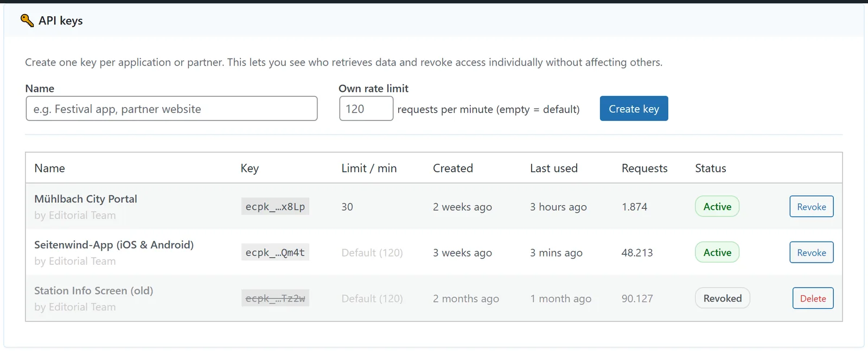Select Station Info Screen (old) name
The height and width of the screenshot is (351, 868).
94,291
